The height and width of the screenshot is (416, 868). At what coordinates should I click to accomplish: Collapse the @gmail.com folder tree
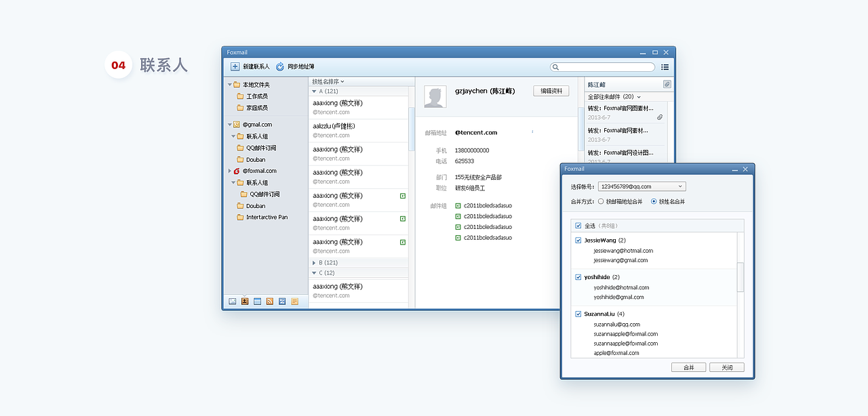(230, 124)
